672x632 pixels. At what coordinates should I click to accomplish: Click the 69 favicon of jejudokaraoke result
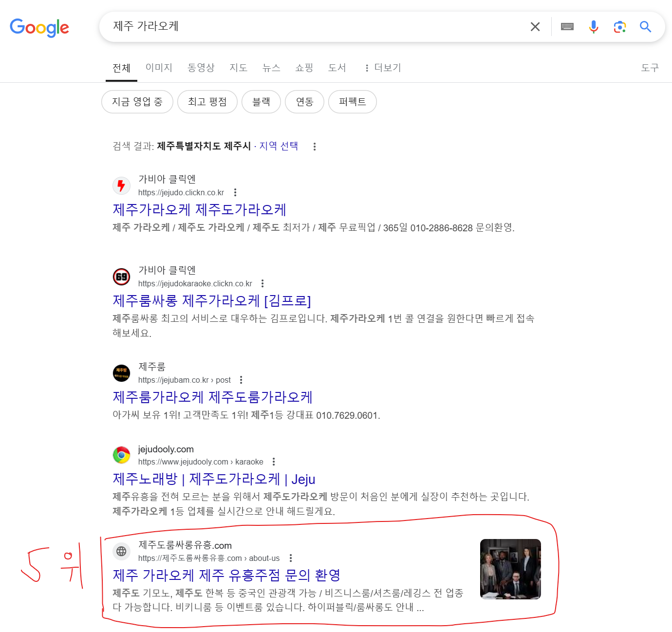tap(122, 277)
